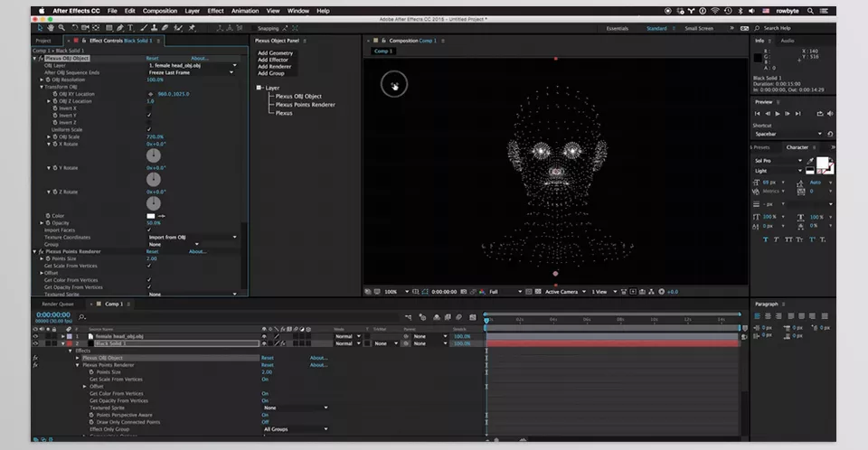The height and width of the screenshot is (450, 868).
Task: Toggle Get Scale From Vertices checkbox in Effect Controls
Action: (149, 266)
